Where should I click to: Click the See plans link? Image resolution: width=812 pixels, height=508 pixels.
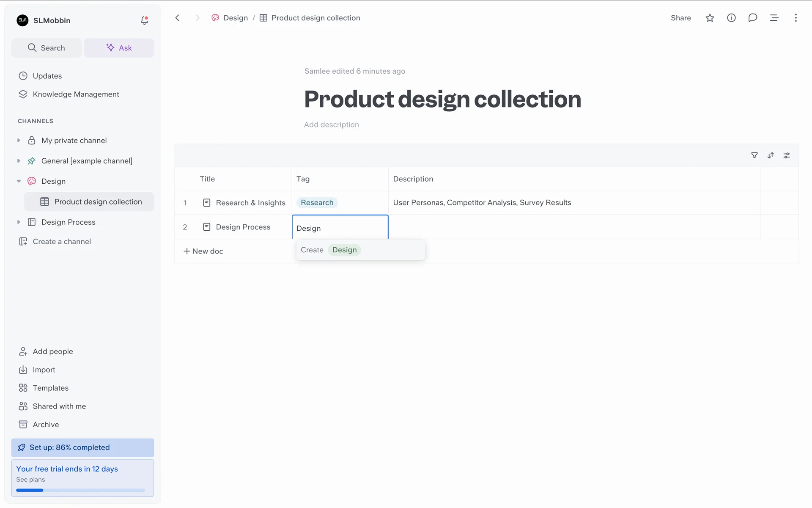(30, 479)
